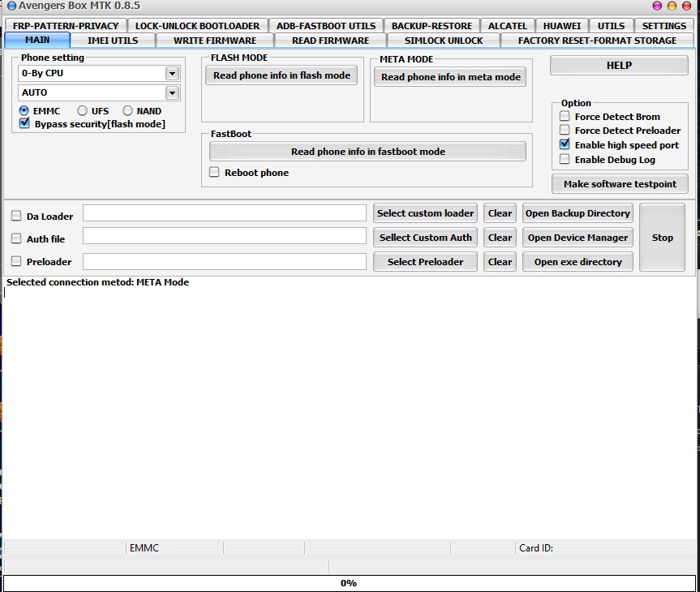Select the UFS radio button

pos(82,111)
